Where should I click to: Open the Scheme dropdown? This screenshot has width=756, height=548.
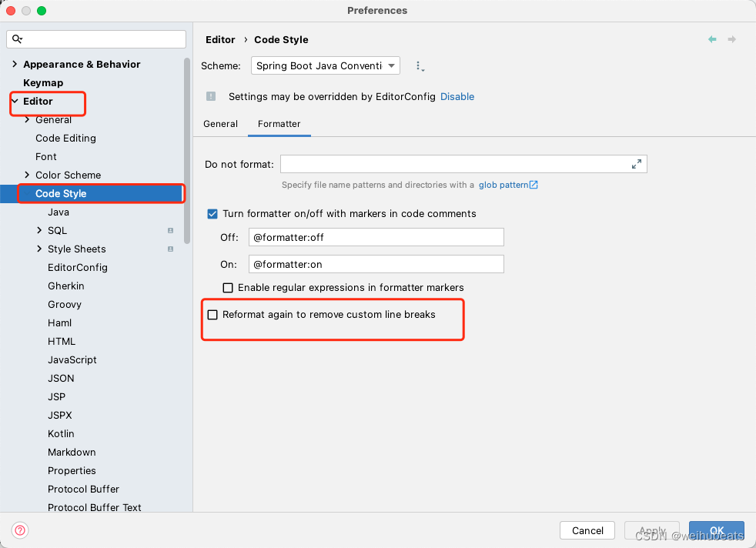pos(325,65)
